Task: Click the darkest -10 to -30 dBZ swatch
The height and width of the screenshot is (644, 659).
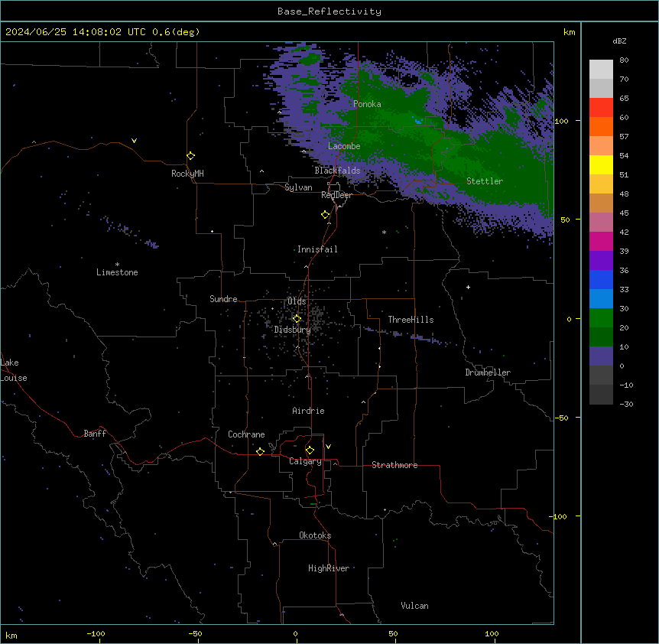Action: pyautogui.click(x=601, y=395)
